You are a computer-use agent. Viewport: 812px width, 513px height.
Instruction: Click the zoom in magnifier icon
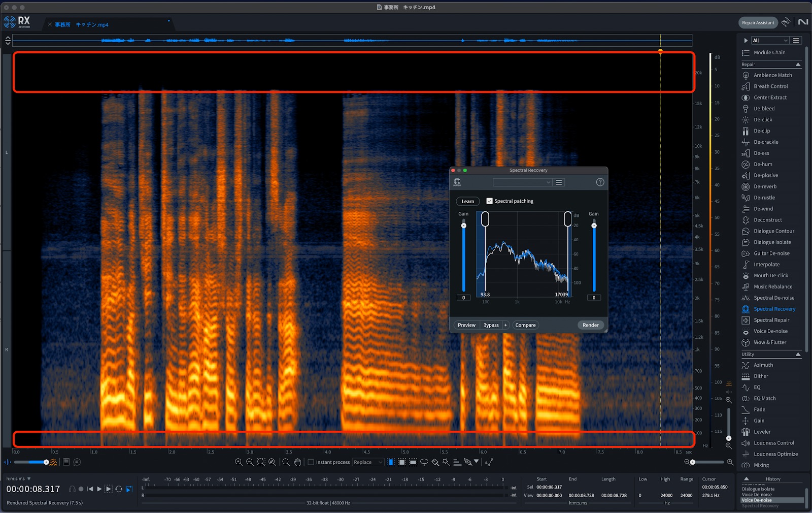tap(239, 462)
